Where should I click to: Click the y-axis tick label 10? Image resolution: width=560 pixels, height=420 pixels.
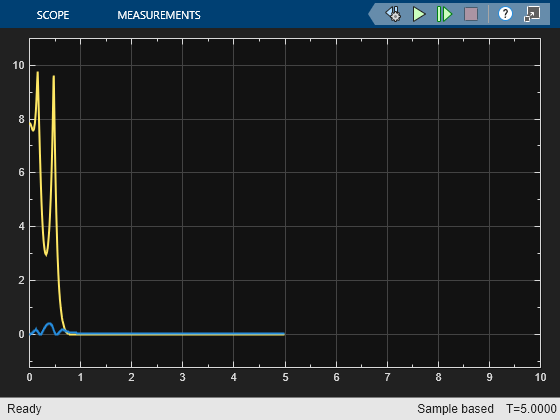pyautogui.click(x=18, y=65)
